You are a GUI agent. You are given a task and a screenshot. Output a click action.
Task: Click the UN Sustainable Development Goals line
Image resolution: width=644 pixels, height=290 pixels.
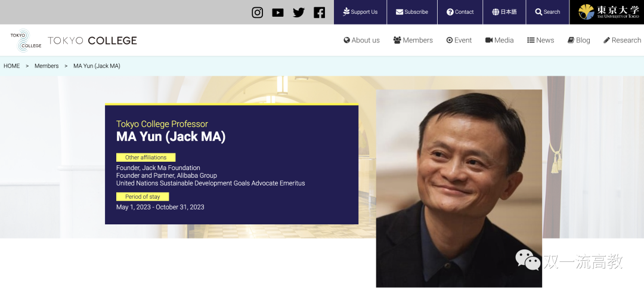click(x=210, y=183)
